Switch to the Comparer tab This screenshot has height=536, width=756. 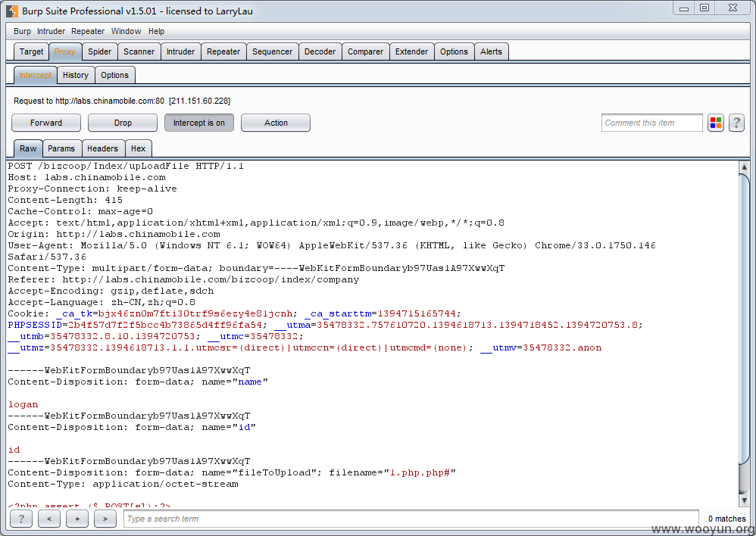[365, 51]
